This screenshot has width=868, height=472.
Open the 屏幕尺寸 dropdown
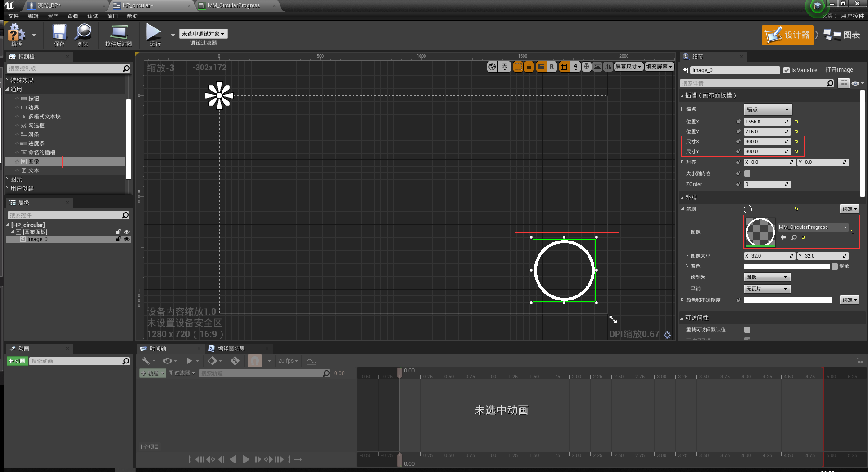(x=628, y=67)
